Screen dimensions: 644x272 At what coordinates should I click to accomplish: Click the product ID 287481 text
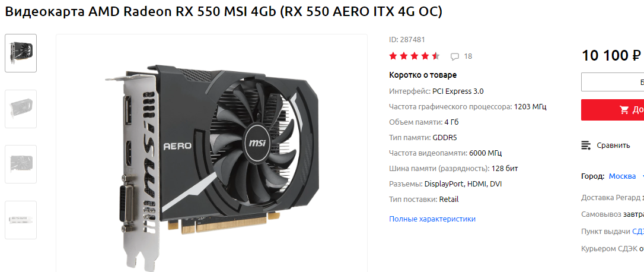407,40
